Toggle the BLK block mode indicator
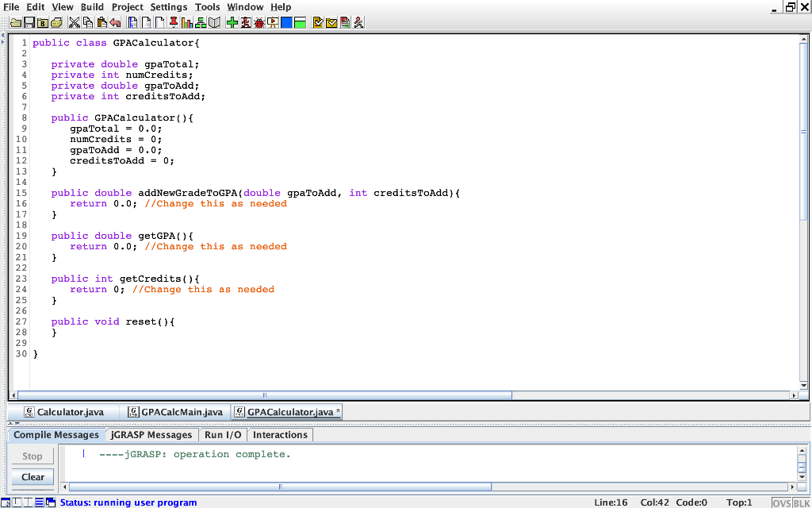This screenshot has width=812, height=508. point(801,502)
